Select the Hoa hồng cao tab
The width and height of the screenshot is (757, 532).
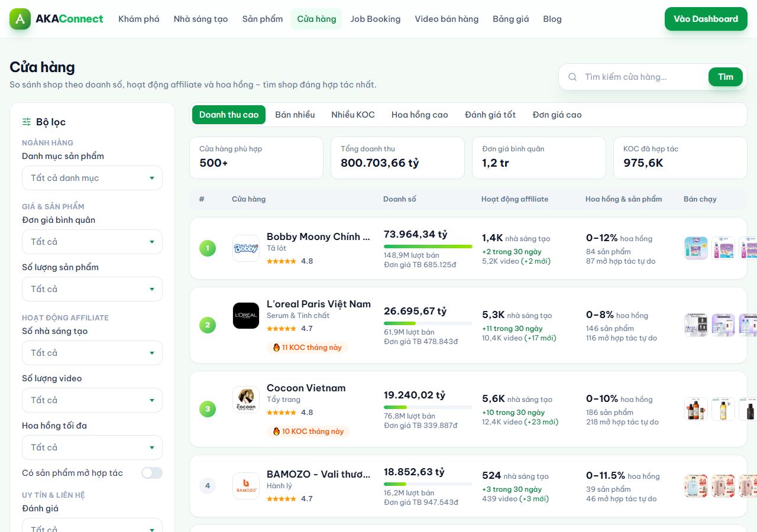click(420, 115)
